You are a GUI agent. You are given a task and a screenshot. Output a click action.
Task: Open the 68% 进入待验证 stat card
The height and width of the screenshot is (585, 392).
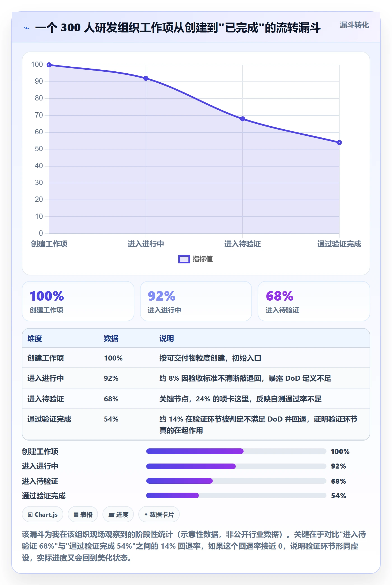point(314,301)
